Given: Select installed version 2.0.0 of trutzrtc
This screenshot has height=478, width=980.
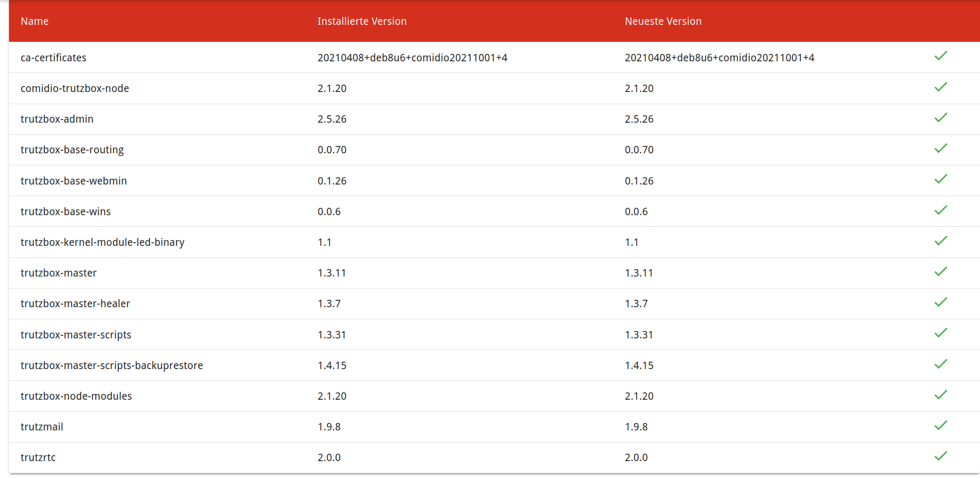Looking at the screenshot, I should [329, 457].
